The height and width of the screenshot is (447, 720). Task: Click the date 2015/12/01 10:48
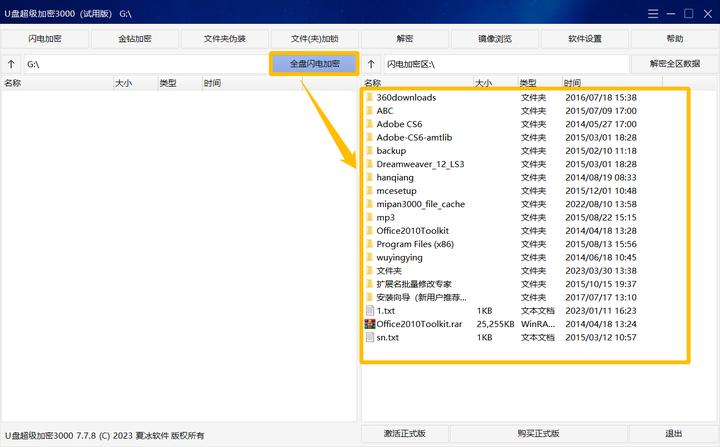coord(601,191)
